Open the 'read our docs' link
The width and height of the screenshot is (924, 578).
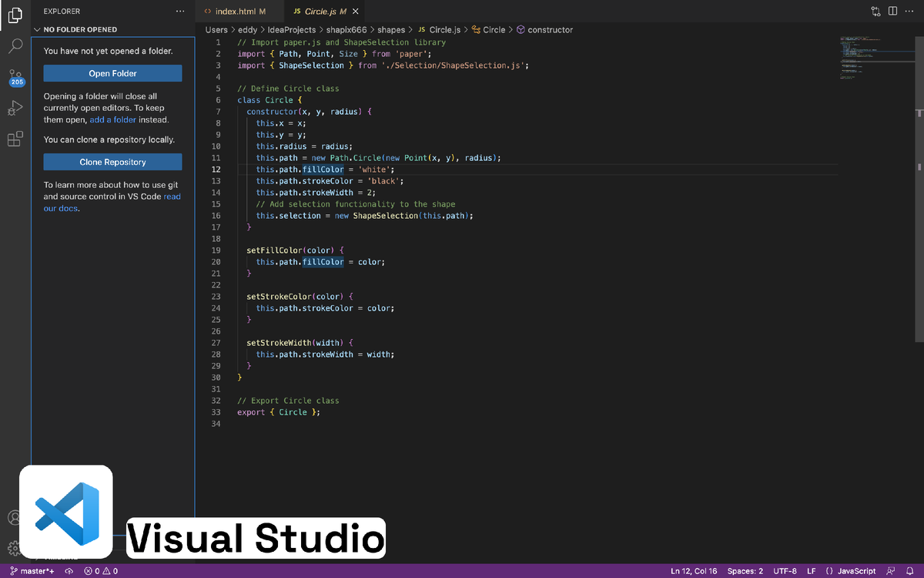point(112,202)
